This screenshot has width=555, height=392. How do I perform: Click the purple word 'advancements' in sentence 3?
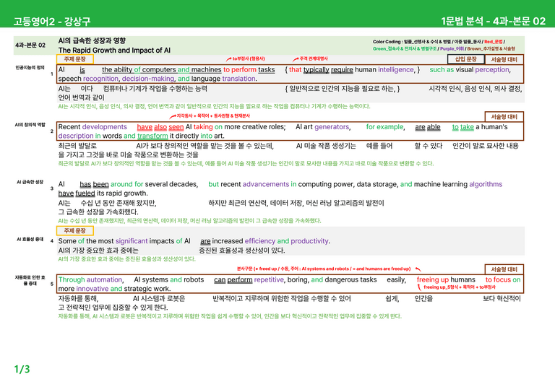(266, 184)
